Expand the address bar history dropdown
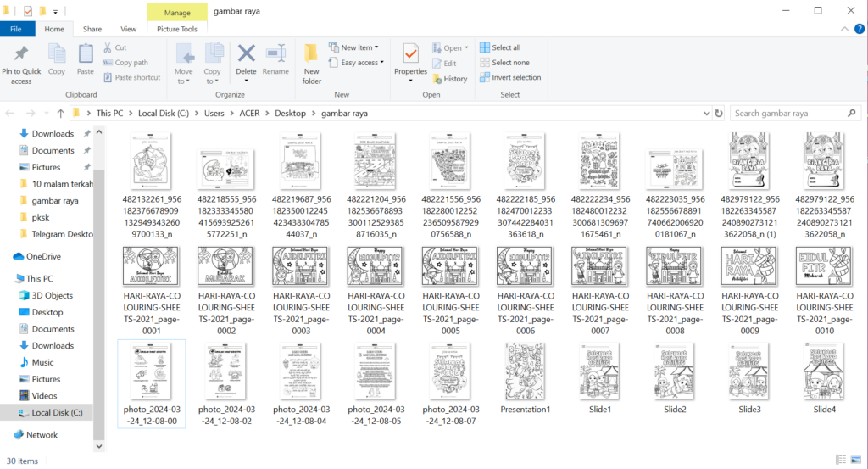The height and width of the screenshot is (469, 868). 704,113
